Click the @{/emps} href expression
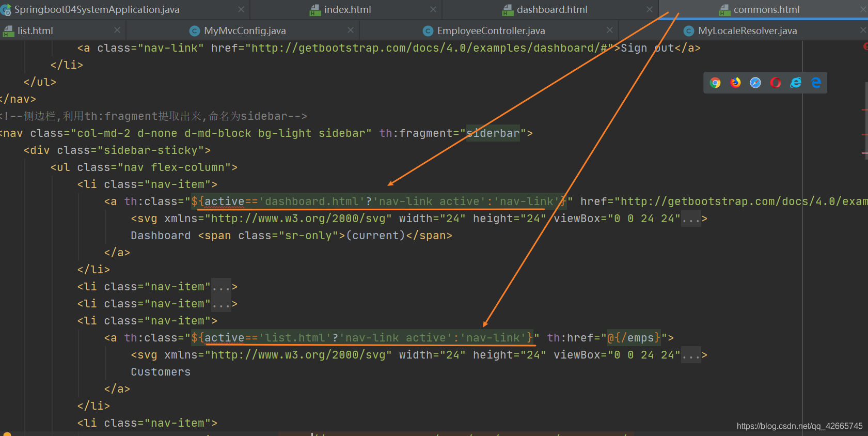This screenshot has width=868, height=436. pyautogui.click(x=634, y=338)
